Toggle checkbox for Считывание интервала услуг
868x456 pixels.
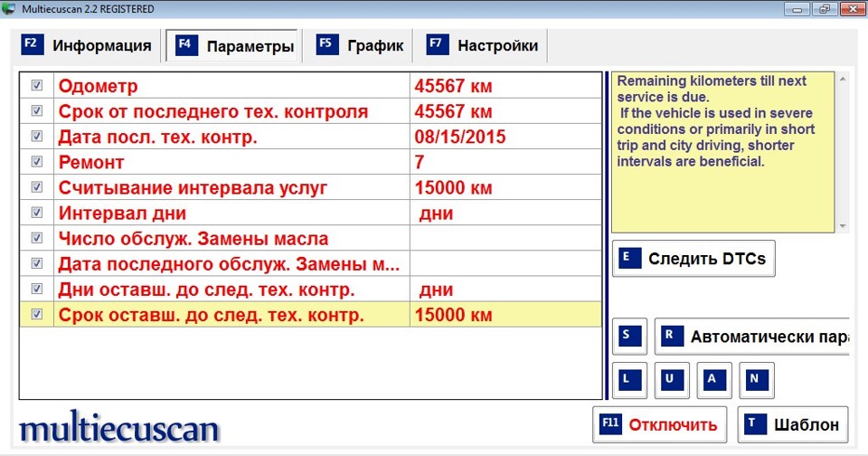(36, 187)
